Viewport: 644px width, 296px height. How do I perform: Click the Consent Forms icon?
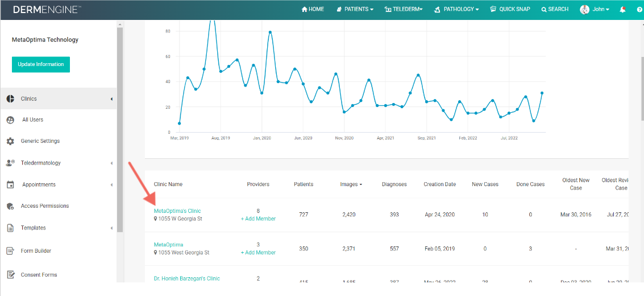point(10,275)
